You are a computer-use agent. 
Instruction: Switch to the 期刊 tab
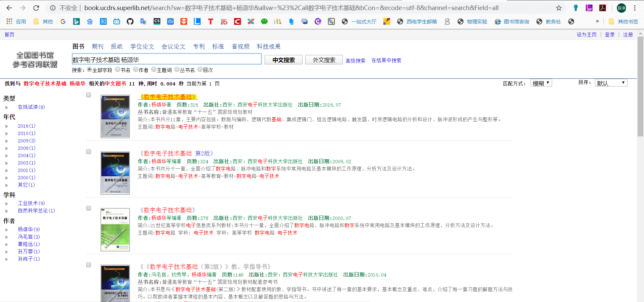point(98,47)
